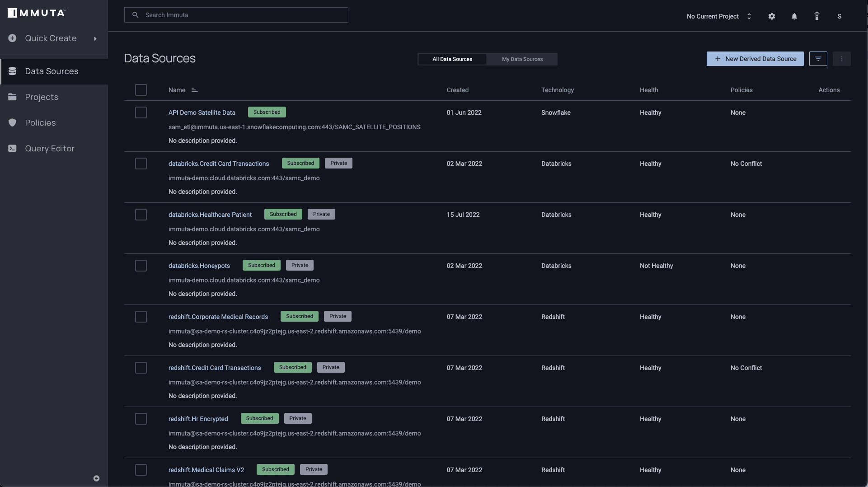
Task: Click the Policies column header
Action: [x=741, y=90]
